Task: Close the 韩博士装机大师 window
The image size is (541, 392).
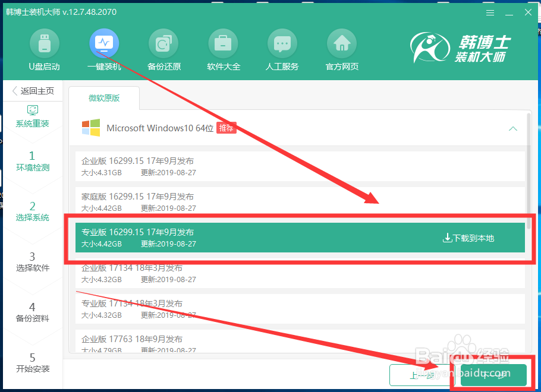Action: click(x=528, y=12)
